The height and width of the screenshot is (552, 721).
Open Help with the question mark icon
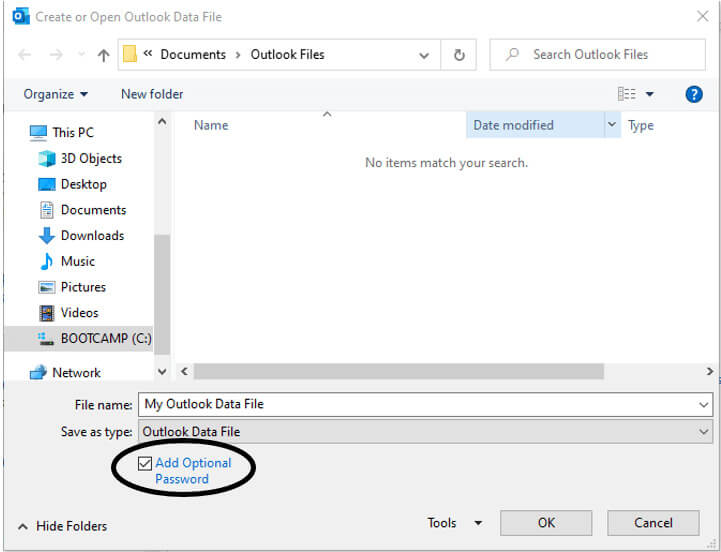pos(693,94)
